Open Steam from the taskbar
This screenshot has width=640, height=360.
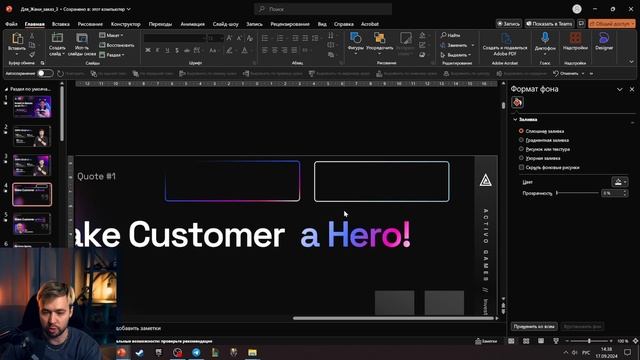point(140,352)
